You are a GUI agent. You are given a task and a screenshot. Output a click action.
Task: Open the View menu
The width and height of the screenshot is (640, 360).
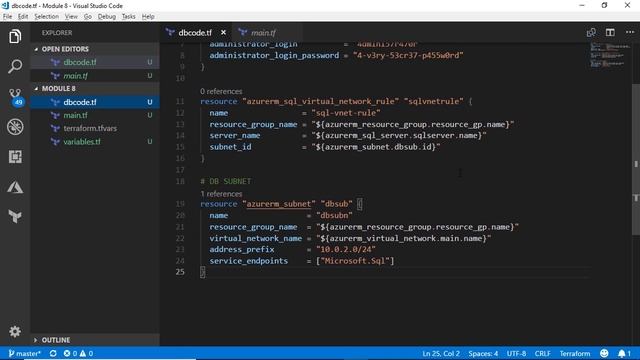tap(71, 17)
